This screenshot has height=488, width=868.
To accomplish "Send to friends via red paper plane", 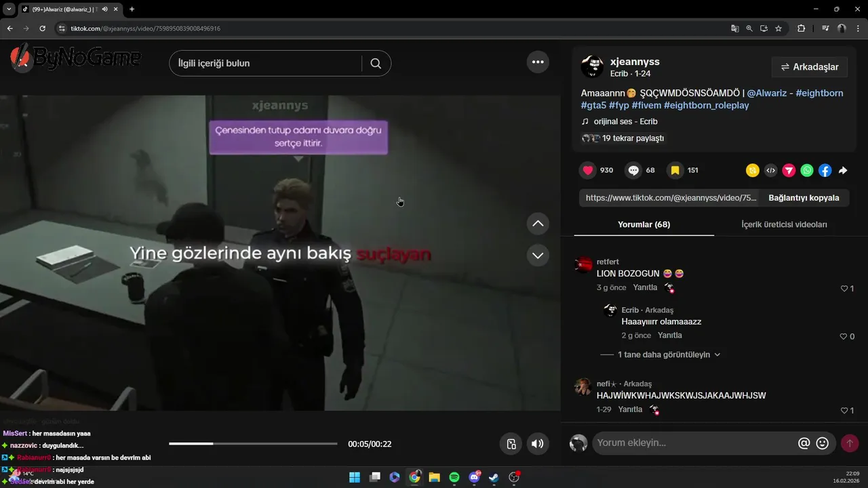I will [x=789, y=171].
